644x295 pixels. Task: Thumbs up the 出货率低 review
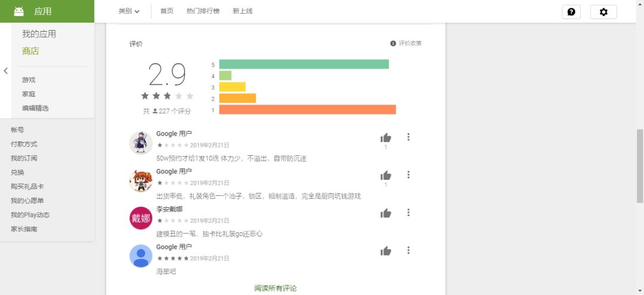click(386, 176)
